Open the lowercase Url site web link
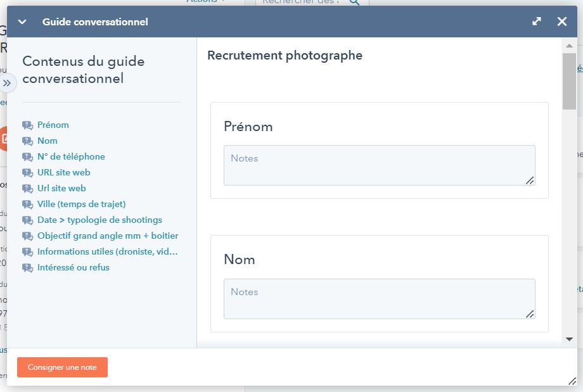The height and width of the screenshot is (392, 583). (61, 188)
